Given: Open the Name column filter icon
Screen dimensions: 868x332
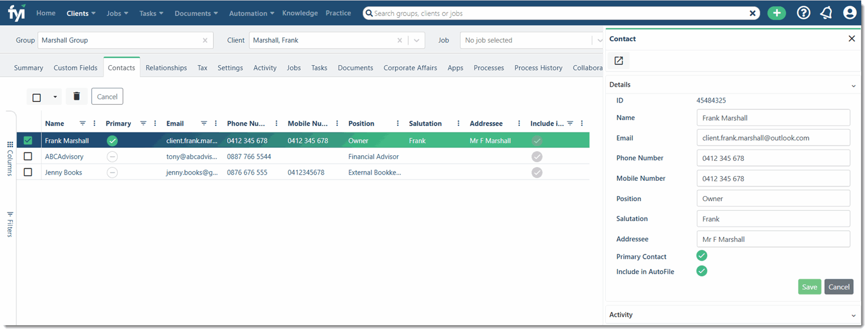Looking at the screenshot, I should (83, 124).
